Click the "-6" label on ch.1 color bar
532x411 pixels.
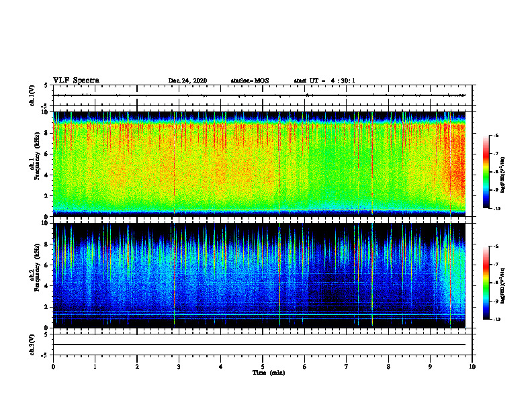(496, 136)
